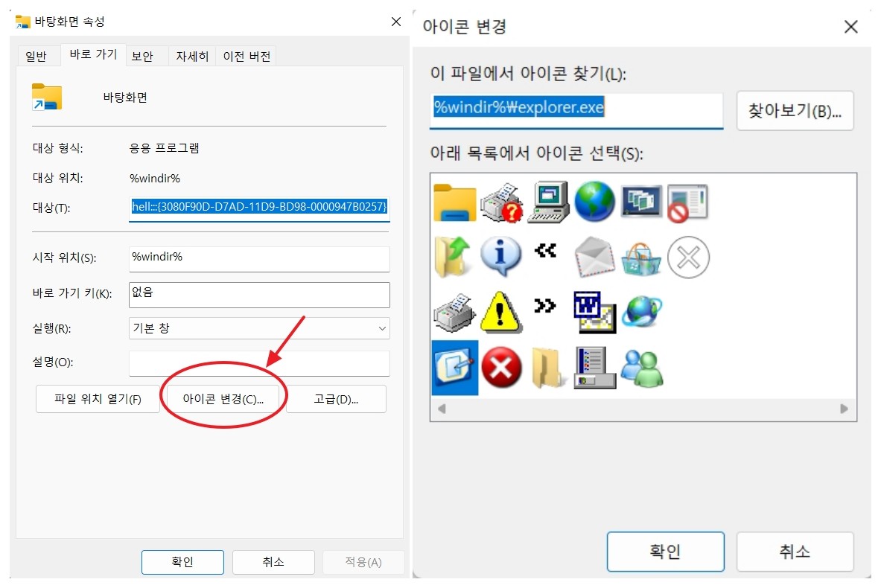The width and height of the screenshot is (881, 588).
Task: Select the printer with red question mark icon
Action: point(500,201)
